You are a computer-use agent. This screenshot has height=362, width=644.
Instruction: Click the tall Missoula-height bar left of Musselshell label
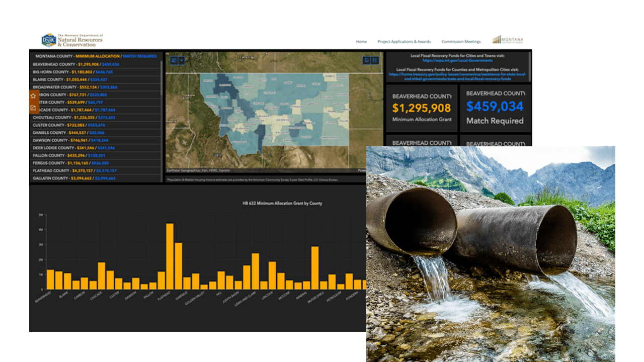click(x=315, y=268)
